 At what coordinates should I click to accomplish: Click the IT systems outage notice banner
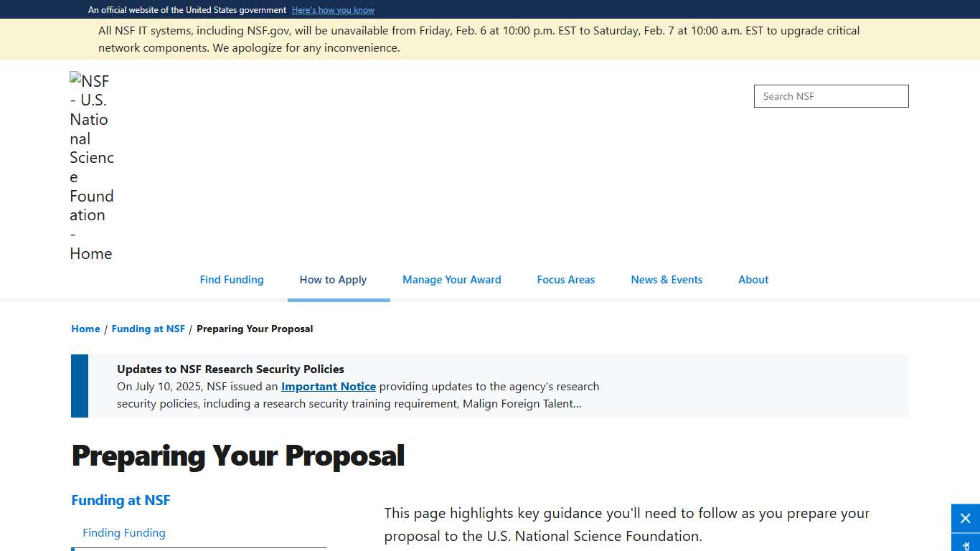pyautogui.click(x=479, y=39)
